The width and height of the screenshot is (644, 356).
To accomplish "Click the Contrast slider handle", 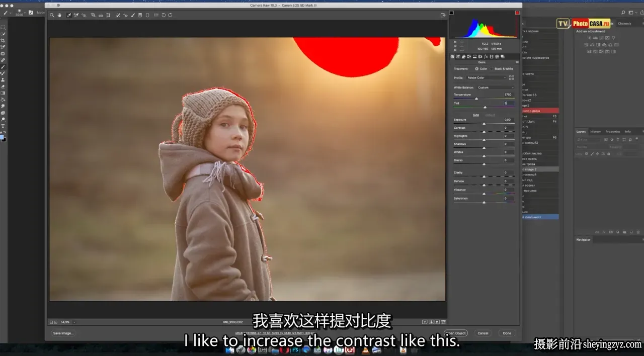I will [484, 132].
